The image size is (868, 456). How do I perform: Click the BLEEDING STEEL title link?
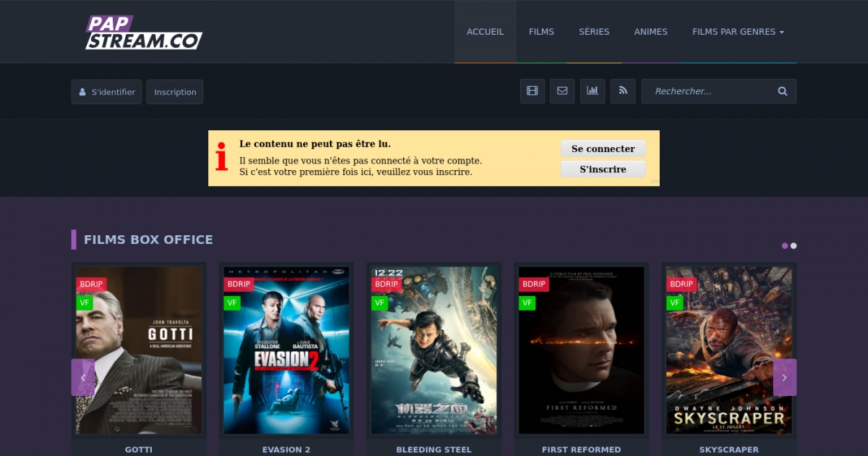pos(434,449)
